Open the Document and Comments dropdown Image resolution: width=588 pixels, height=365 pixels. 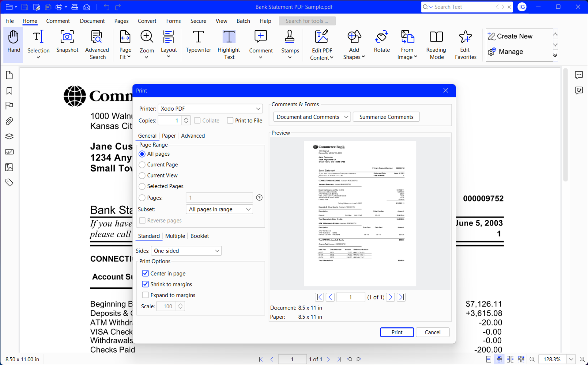(312, 117)
